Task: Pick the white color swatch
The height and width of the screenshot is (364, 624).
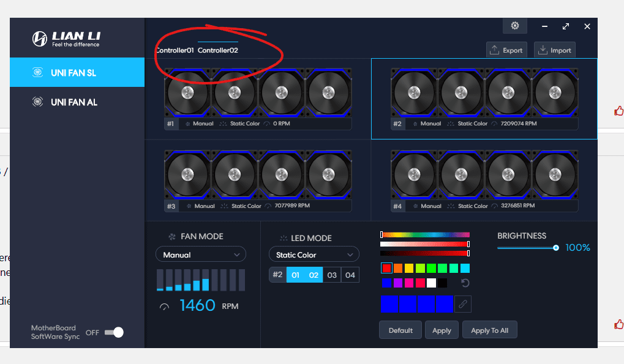Action: 431,283
